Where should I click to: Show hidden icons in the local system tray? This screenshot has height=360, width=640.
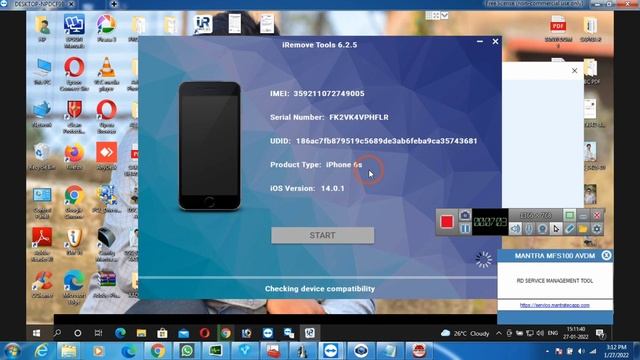coord(547,351)
